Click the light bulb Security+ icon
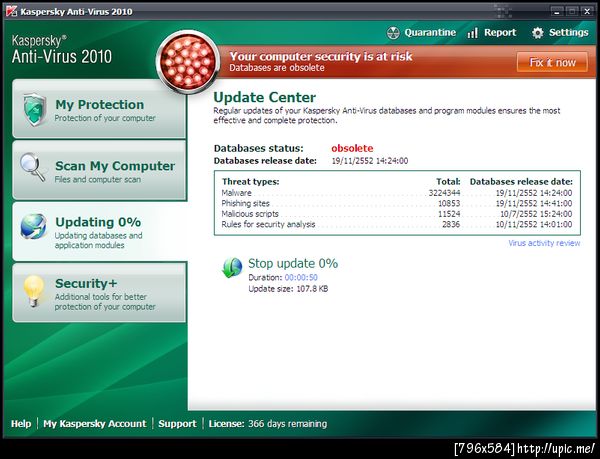Image resolution: width=600 pixels, height=459 pixels. (x=34, y=291)
